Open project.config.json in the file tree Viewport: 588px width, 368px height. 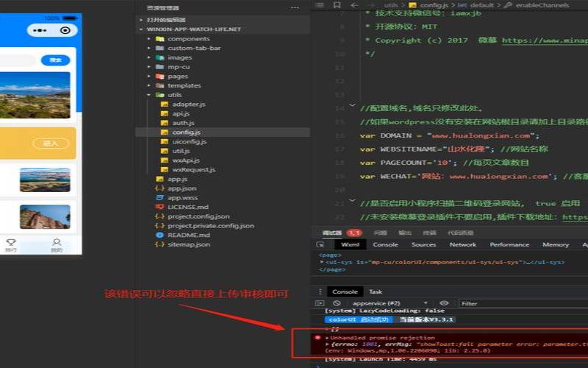click(198, 216)
